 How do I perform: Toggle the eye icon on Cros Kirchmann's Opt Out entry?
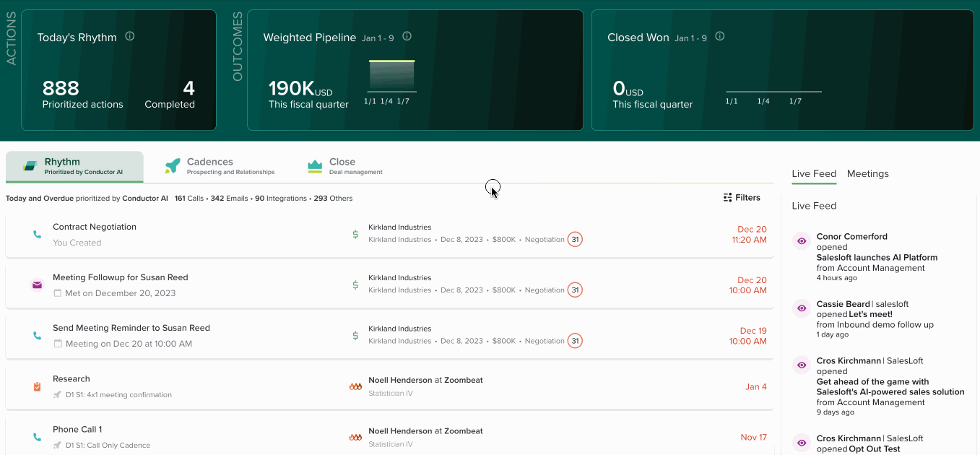(x=801, y=442)
